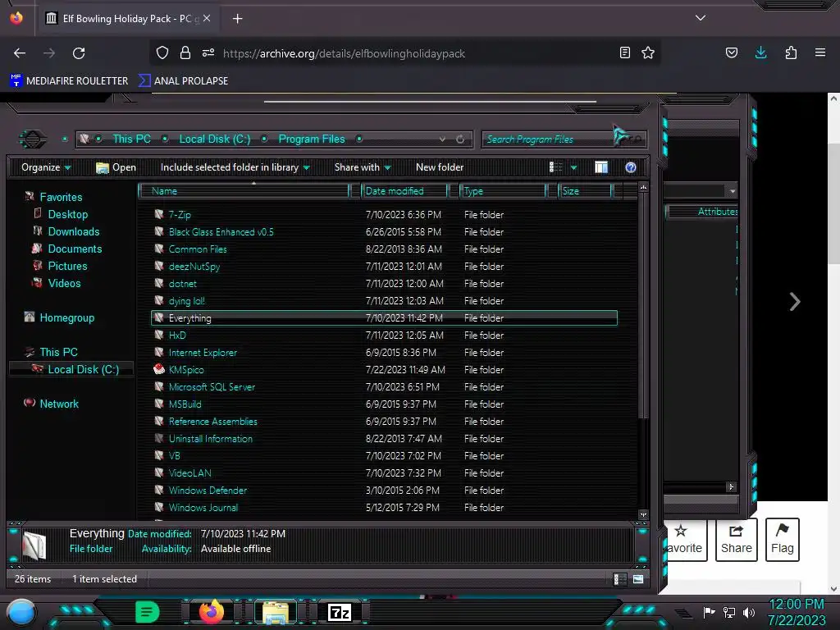Click Local Disk (C:) in breadcrumb
This screenshot has height=630, width=840.
click(x=215, y=139)
